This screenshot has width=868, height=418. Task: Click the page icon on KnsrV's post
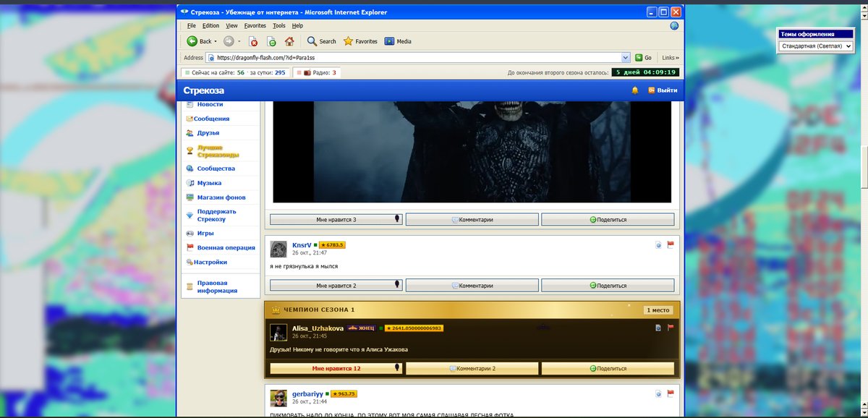pyautogui.click(x=659, y=244)
